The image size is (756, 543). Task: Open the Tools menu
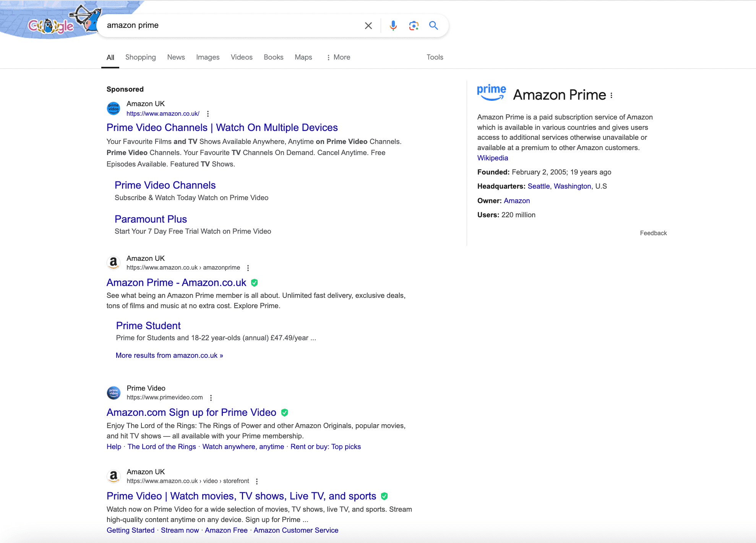tap(434, 57)
